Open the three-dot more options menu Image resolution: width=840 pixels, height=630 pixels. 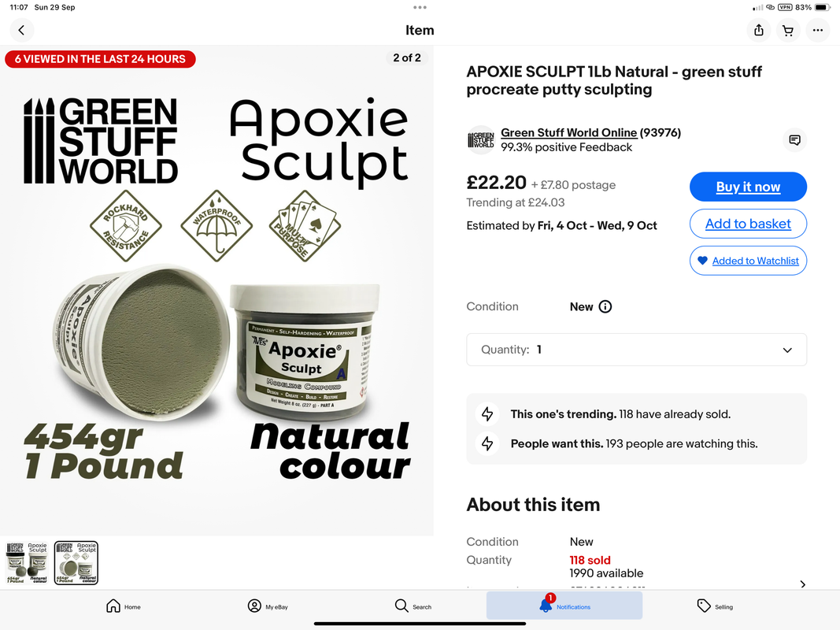pos(817,30)
